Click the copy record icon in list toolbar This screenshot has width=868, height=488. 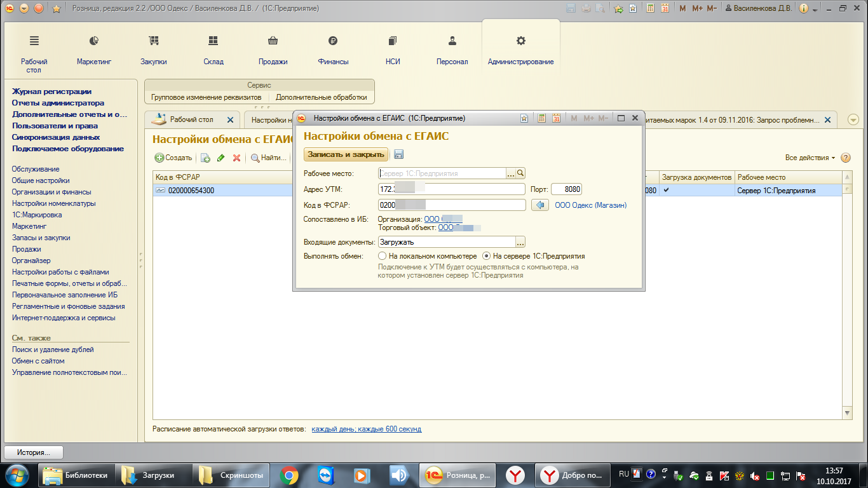pos(205,158)
